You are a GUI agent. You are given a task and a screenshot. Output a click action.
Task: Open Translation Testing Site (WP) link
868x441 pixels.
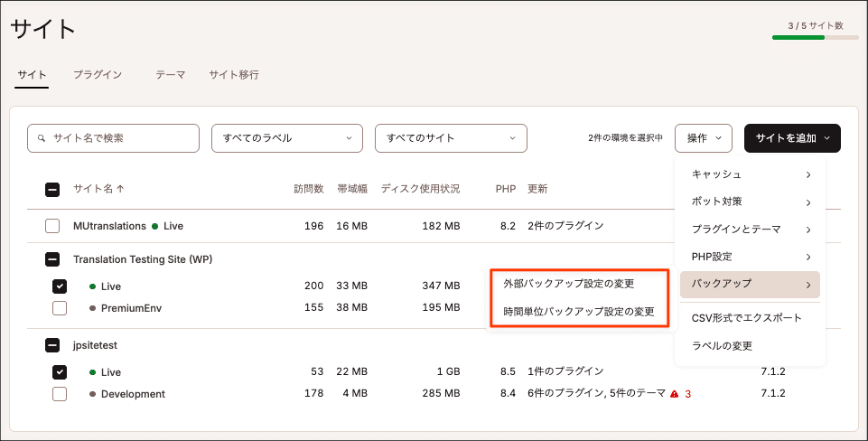143,259
